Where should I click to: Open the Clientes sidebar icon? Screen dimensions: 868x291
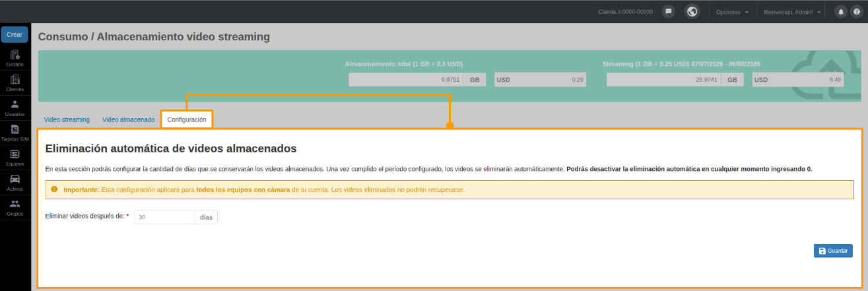tap(15, 83)
